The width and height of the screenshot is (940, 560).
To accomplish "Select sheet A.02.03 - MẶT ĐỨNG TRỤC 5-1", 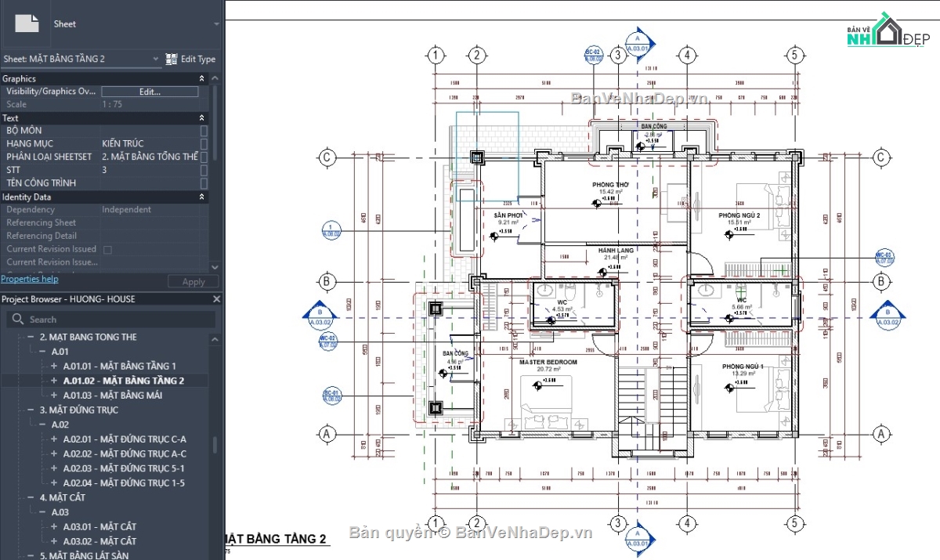I will [x=124, y=468].
